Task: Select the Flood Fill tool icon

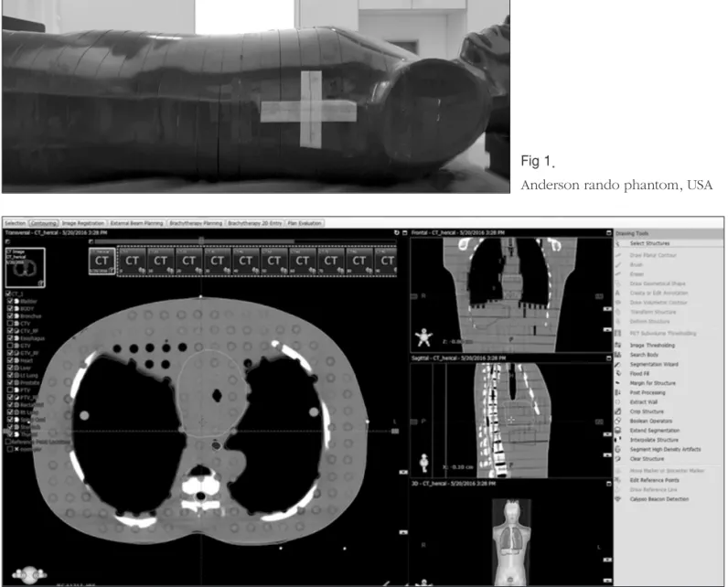Action: click(618, 374)
